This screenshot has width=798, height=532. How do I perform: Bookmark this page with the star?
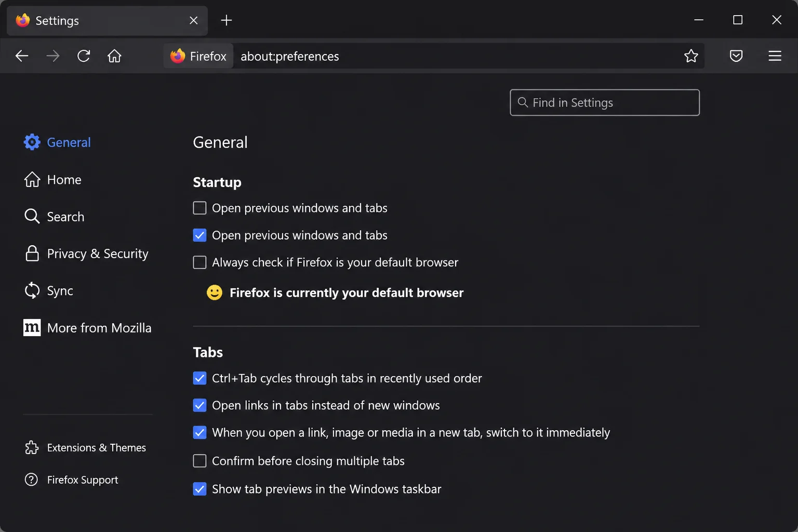691,56
